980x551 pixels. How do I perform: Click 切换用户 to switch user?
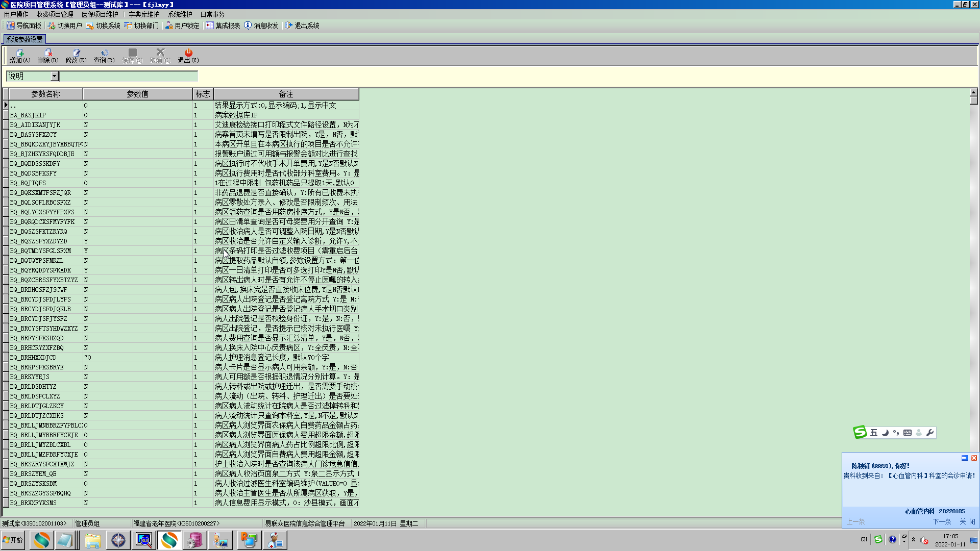coord(65,26)
